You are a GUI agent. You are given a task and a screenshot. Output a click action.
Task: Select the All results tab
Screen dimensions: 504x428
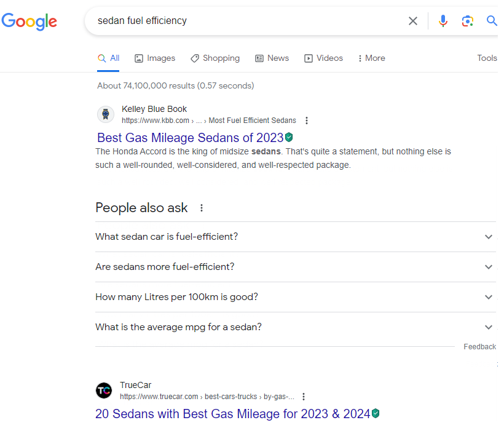point(108,58)
